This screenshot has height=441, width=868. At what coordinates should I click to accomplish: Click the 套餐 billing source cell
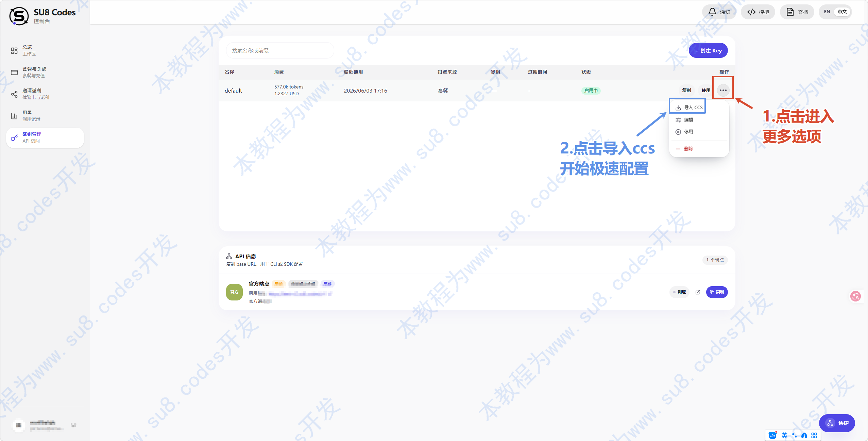(443, 91)
